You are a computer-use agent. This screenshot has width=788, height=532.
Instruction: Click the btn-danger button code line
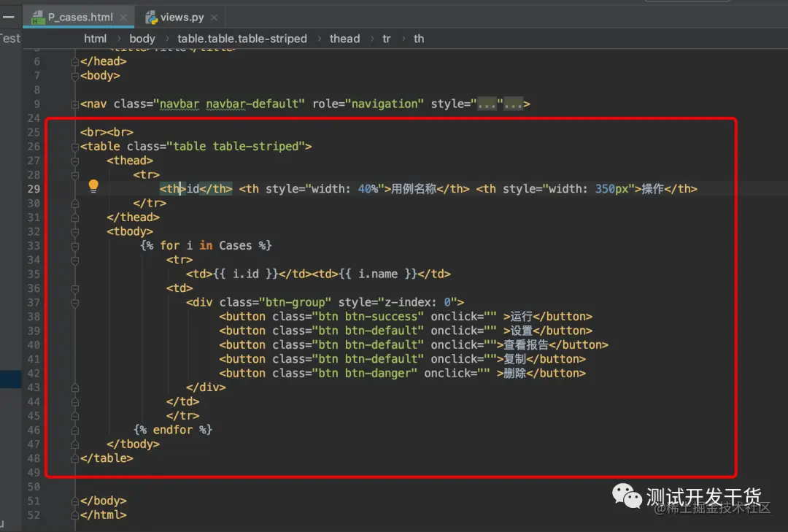coord(402,374)
